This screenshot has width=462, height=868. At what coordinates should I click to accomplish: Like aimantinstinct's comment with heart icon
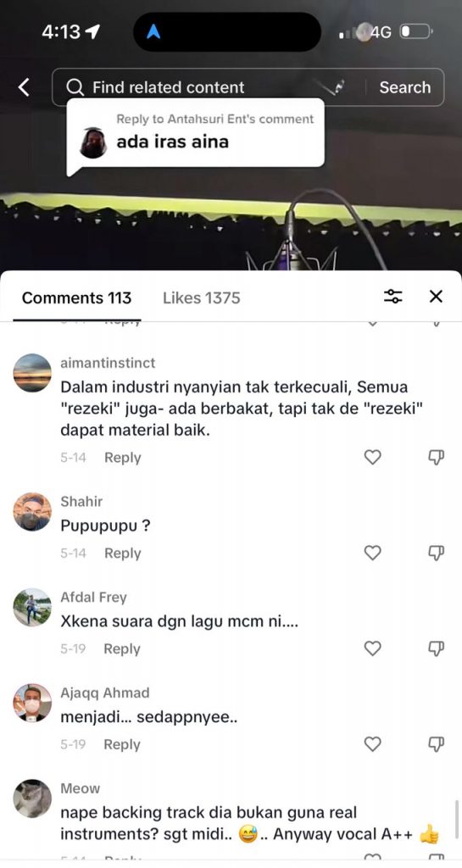pos(373,457)
